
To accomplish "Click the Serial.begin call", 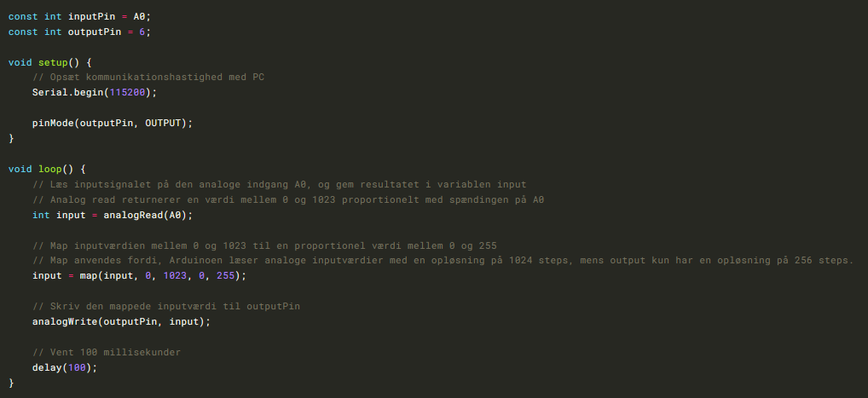I will pyautogui.click(x=67, y=92).
